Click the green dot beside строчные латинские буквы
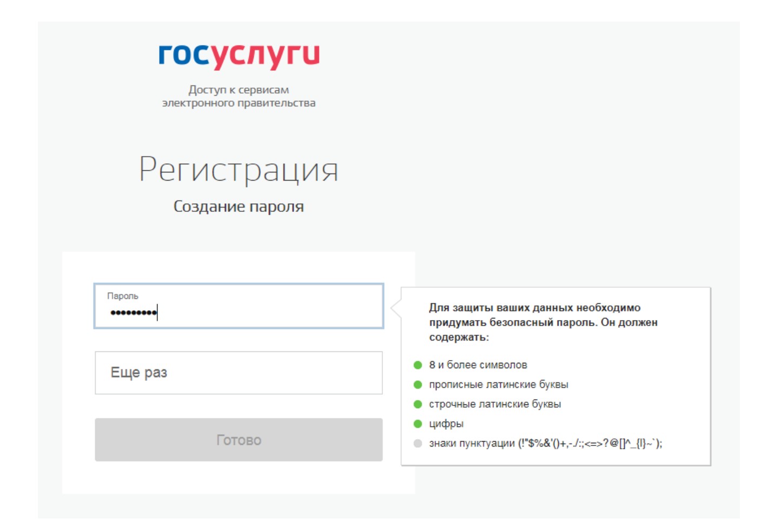This screenshot has width=761, height=532. tap(418, 404)
